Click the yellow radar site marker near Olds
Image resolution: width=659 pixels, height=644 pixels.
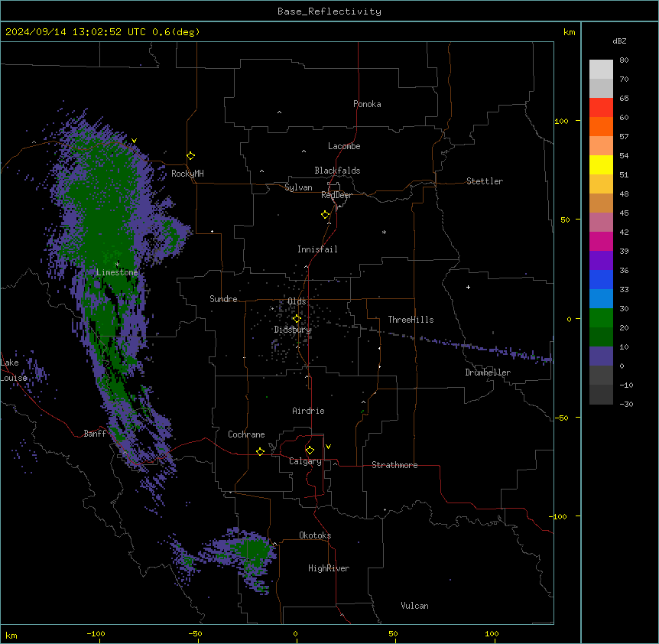(297, 319)
